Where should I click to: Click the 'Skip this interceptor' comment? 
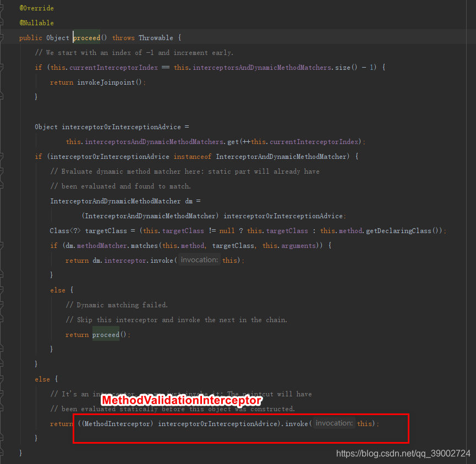[177, 320]
